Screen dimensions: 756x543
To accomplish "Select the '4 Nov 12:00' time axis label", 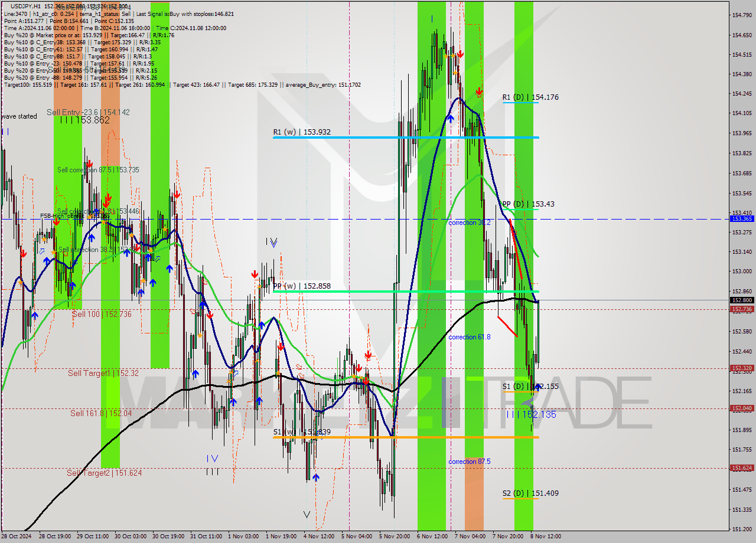I will point(319,537).
